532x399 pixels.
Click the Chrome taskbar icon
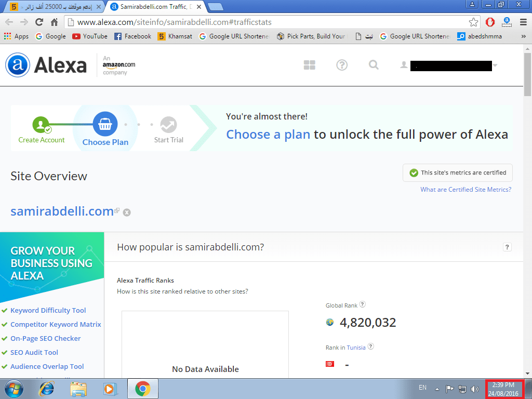click(x=143, y=389)
